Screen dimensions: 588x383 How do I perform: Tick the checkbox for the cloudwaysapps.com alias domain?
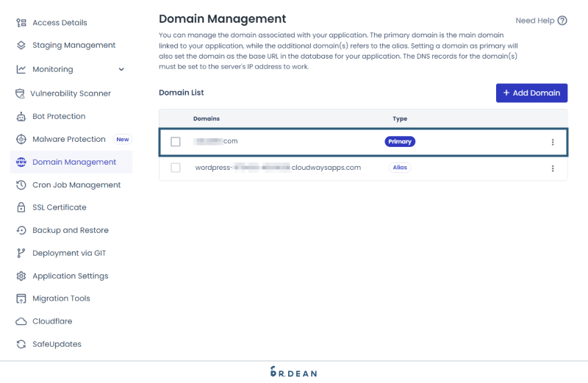[x=176, y=168]
